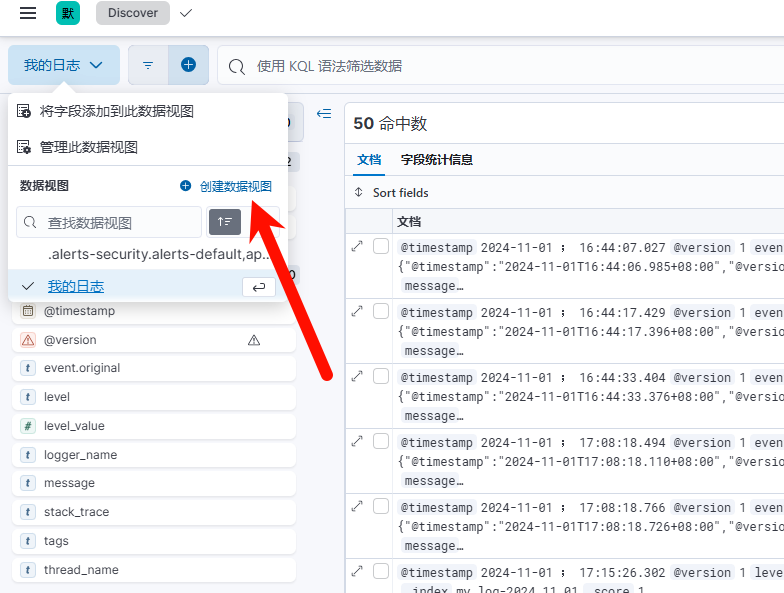Screen dimensions: 784x593
Task: Select the tags field
Action: click(154, 541)
